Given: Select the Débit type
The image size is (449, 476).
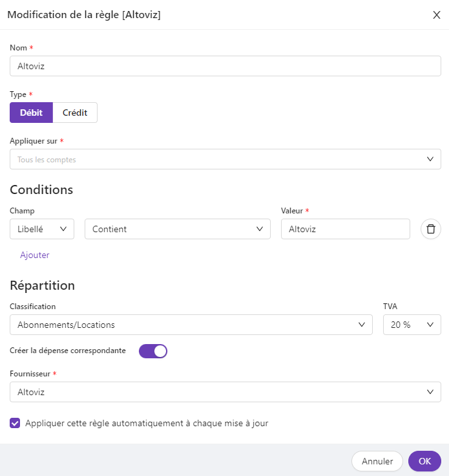Looking at the screenshot, I should 31,113.
